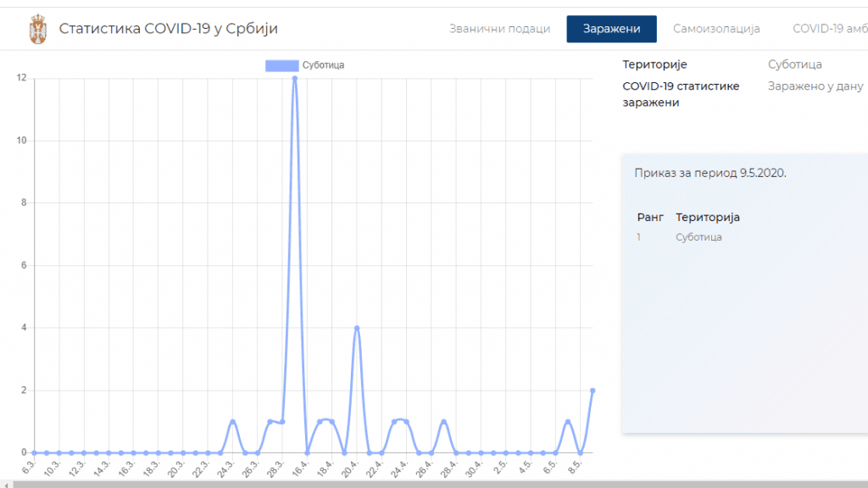Click the Територија column header
868x488 pixels.
[707, 217]
